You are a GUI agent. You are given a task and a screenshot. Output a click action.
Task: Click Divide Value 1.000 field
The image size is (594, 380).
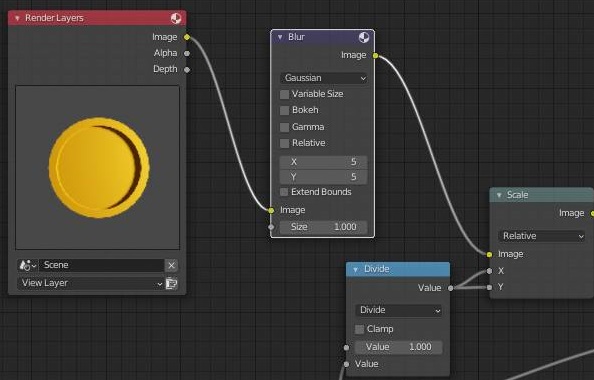point(399,347)
